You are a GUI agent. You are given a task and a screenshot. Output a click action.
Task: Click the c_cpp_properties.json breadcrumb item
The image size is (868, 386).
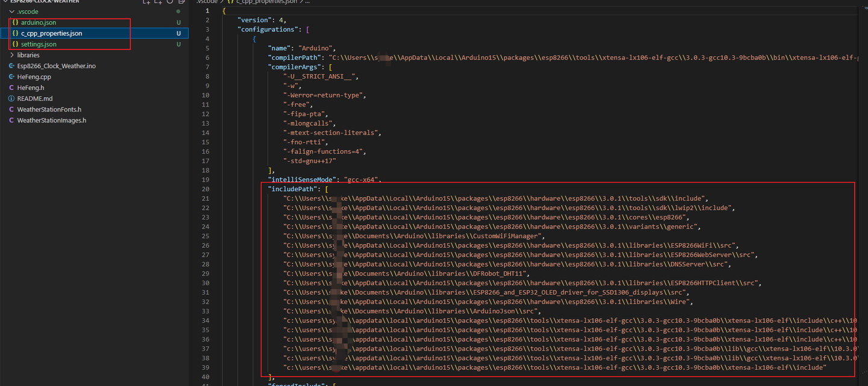pos(263,1)
